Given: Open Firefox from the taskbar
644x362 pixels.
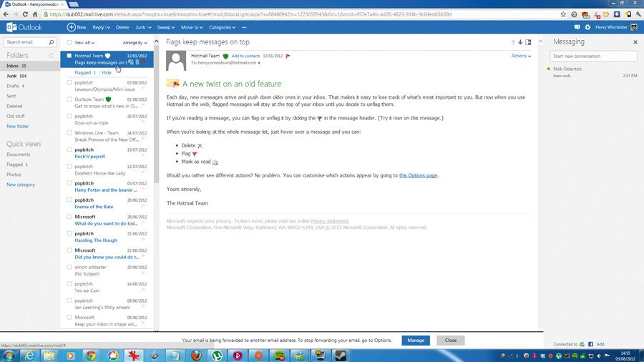Looking at the screenshot, I should pyautogui.click(x=196, y=356).
